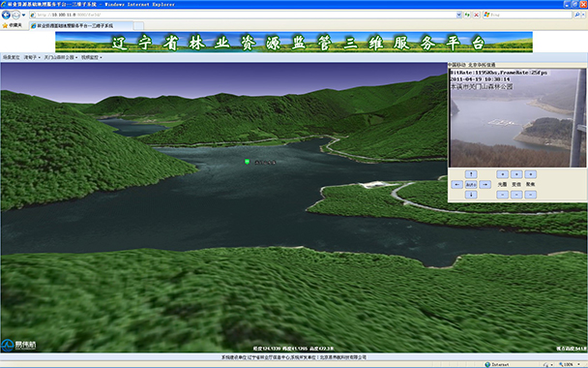The height and width of the screenshot is (368, 588).
Task: Open the recent pages dropdown arrow
Action: [23, 15]
